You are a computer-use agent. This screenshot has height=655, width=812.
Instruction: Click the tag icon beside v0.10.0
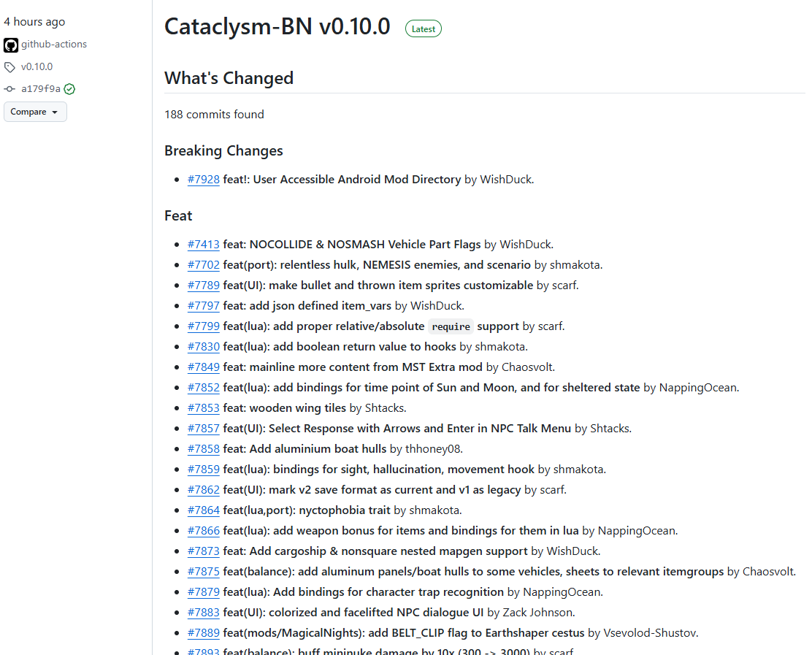[x=9, y=67]
